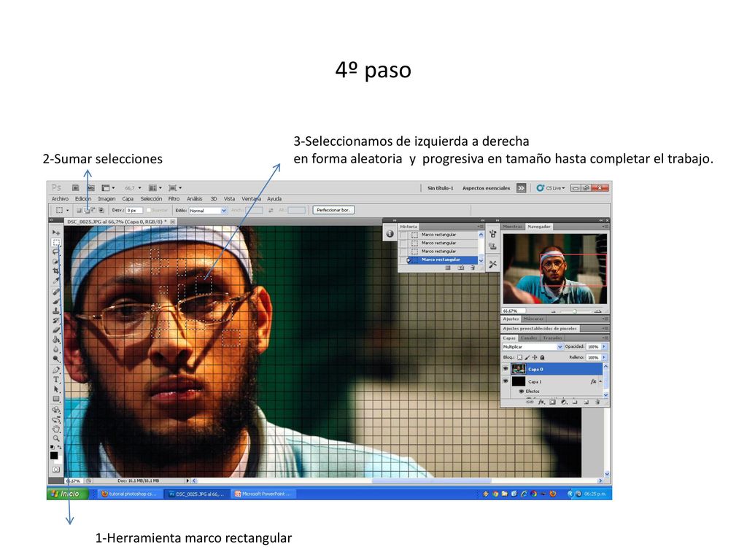This screenshot has height=560, width=747.
Task: Hide the Capa 1 layer eye
Action: [506, 381]
